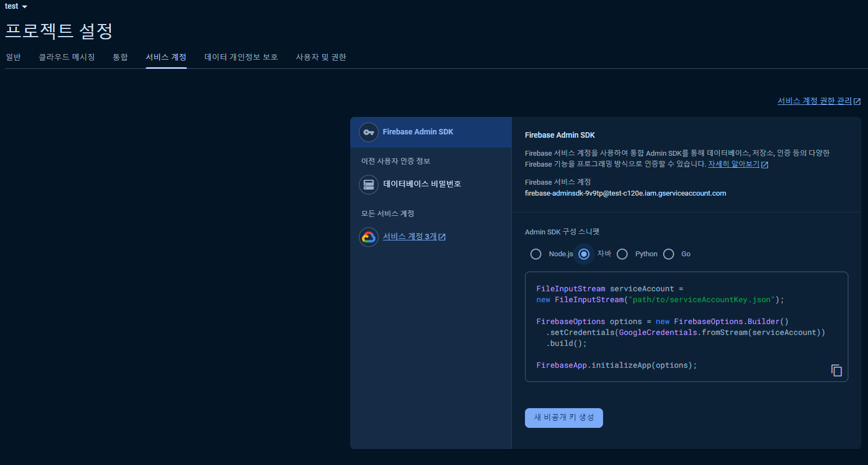
Task: Open the 서비스 계정 3개 link
Action: tap(410, 237)
